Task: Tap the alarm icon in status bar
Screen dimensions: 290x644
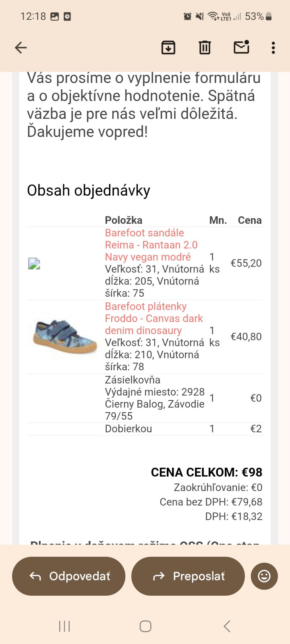Action: tap(188, 17)
